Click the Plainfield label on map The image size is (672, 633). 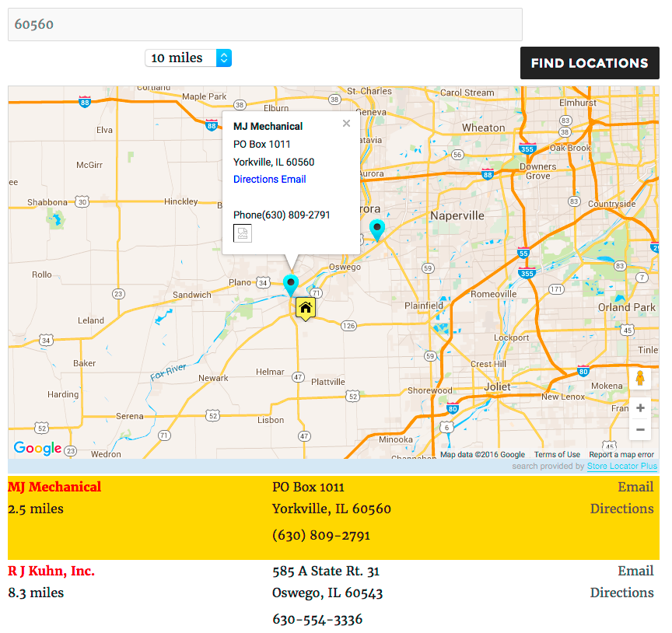[424, 306]
